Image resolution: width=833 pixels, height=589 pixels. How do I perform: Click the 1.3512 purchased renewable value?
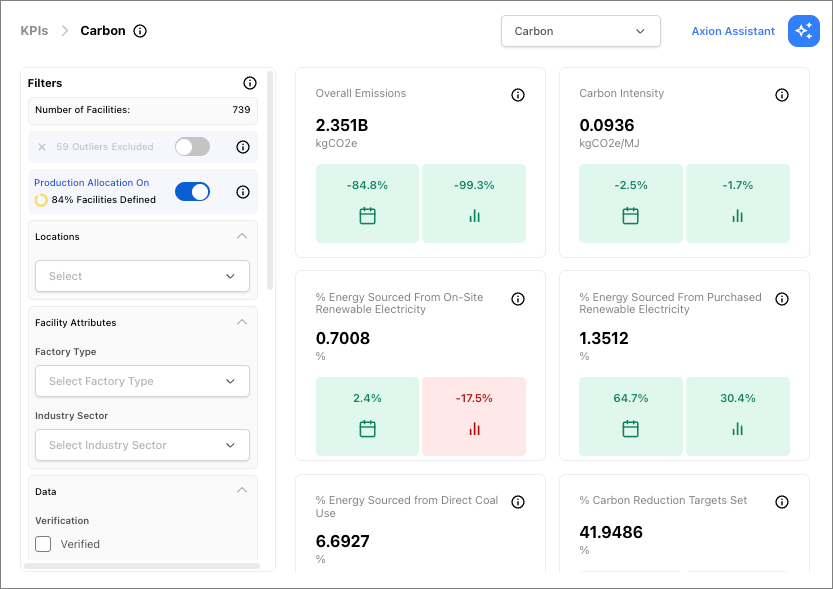click(604, 338)
